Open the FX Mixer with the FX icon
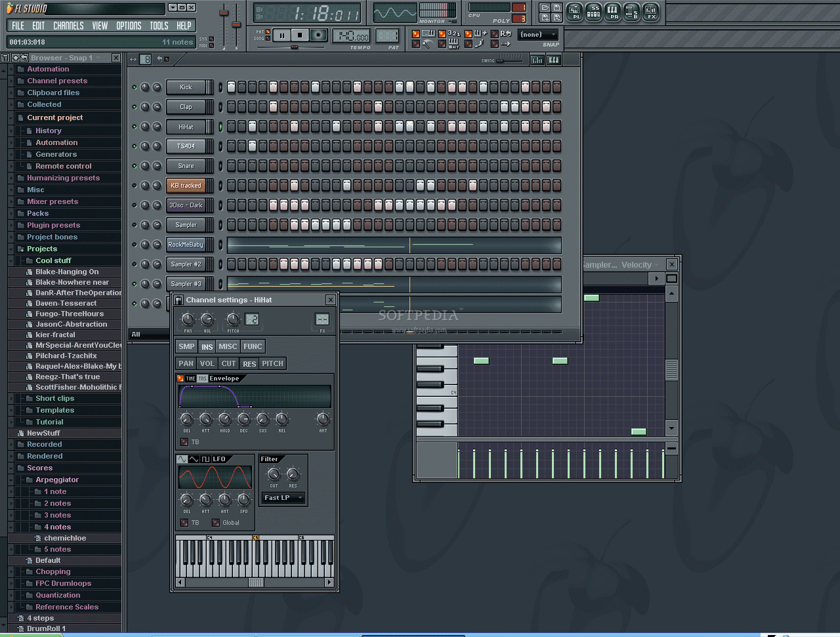The width and height of the screenshot is (840, 637). pos(651,12)
